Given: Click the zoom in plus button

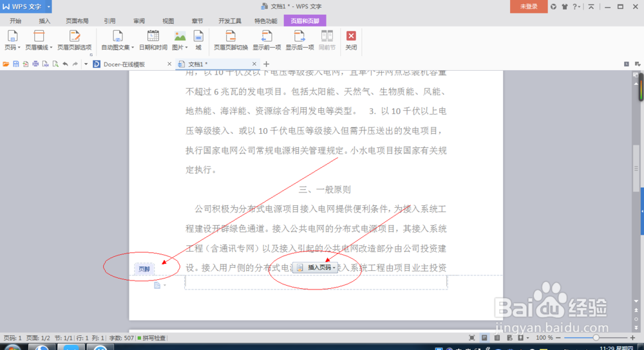Looking at the screenshot, I should [633, 338].
